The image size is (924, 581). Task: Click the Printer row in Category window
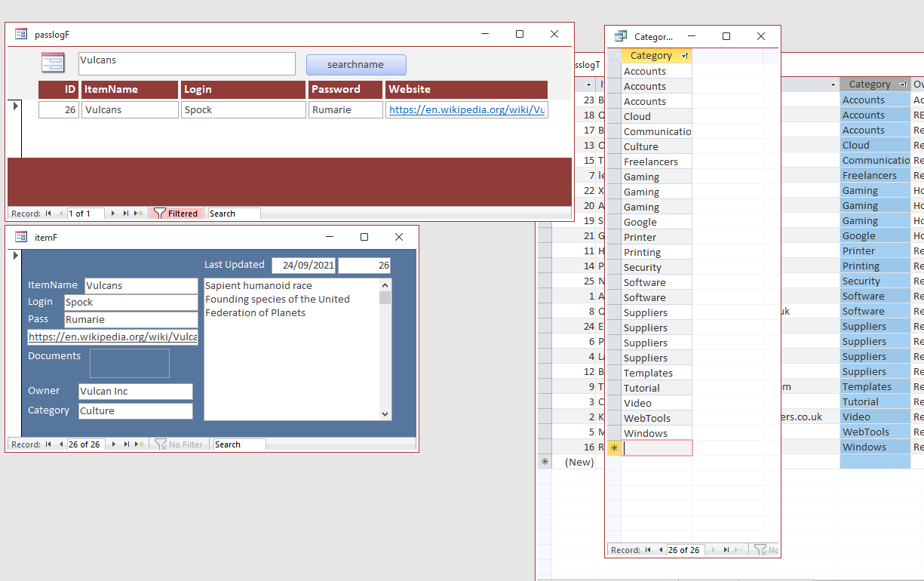tap(656, 237)
